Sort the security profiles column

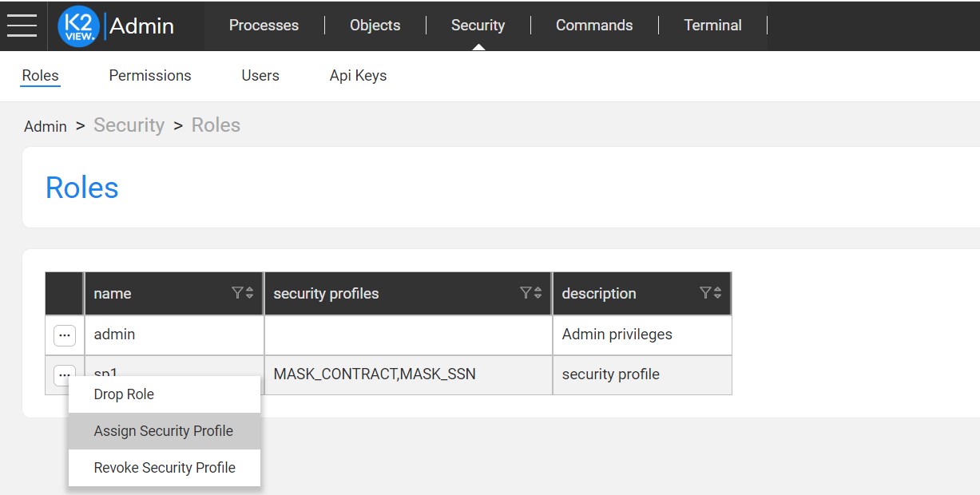[x=538, y=293]
